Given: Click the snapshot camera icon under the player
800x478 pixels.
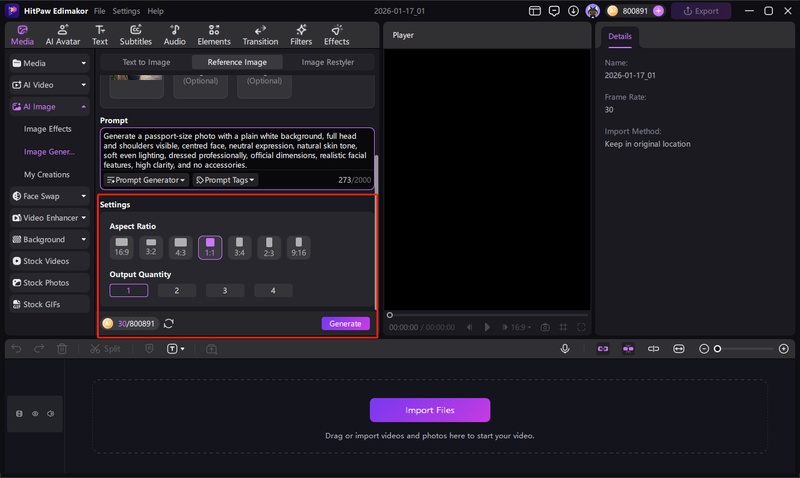Looking at the screenshot, I should point(545,327).
